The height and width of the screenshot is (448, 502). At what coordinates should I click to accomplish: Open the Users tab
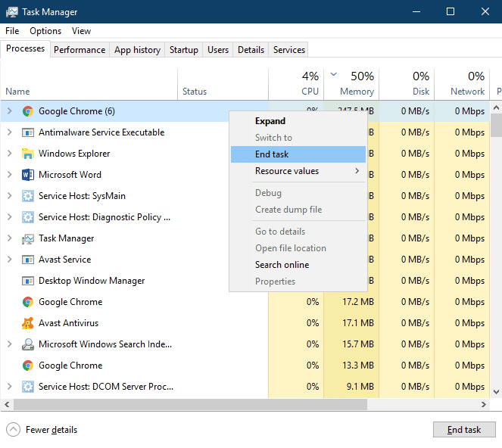[x=218, y=50]
